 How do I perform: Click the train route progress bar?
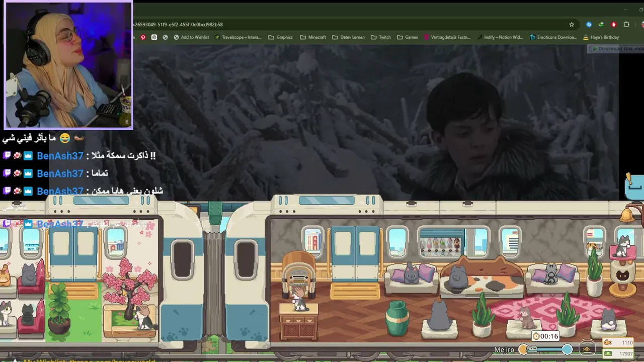(545, 349)
